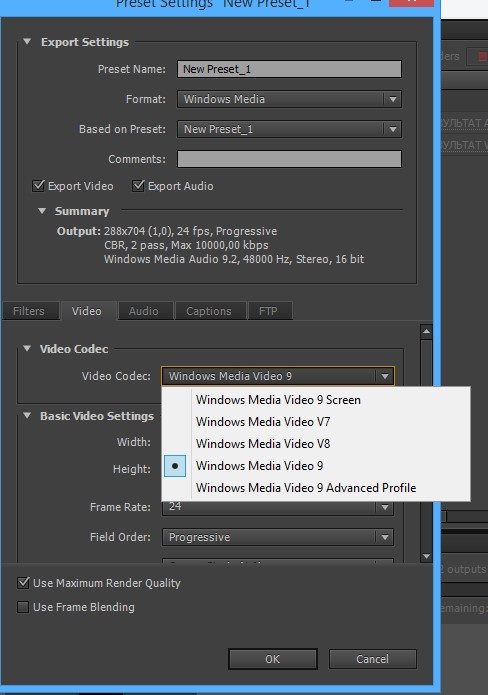
Task: Click the 'CBR, 2 pass' summary line
Action: point(186,245)
